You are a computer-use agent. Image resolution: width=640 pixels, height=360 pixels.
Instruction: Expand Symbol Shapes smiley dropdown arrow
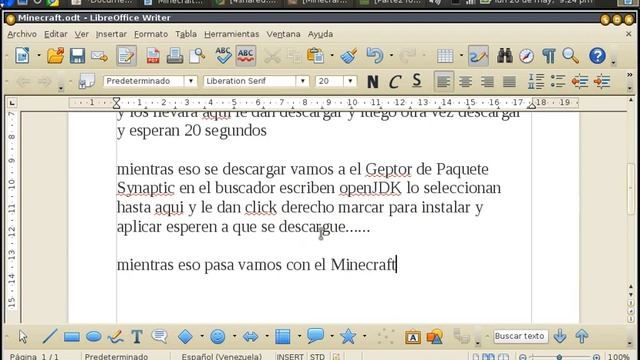tap(234, 336)
